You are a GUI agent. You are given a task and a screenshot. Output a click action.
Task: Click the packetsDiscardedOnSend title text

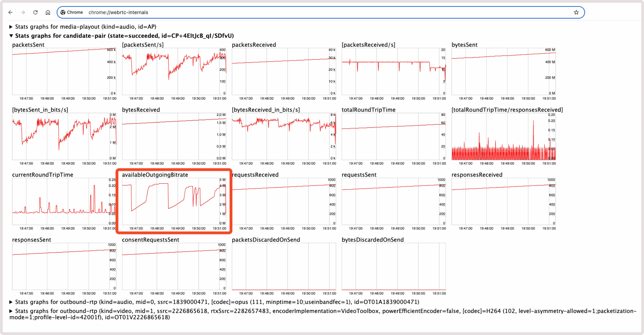pyautogui.click(x=266, y=240)
